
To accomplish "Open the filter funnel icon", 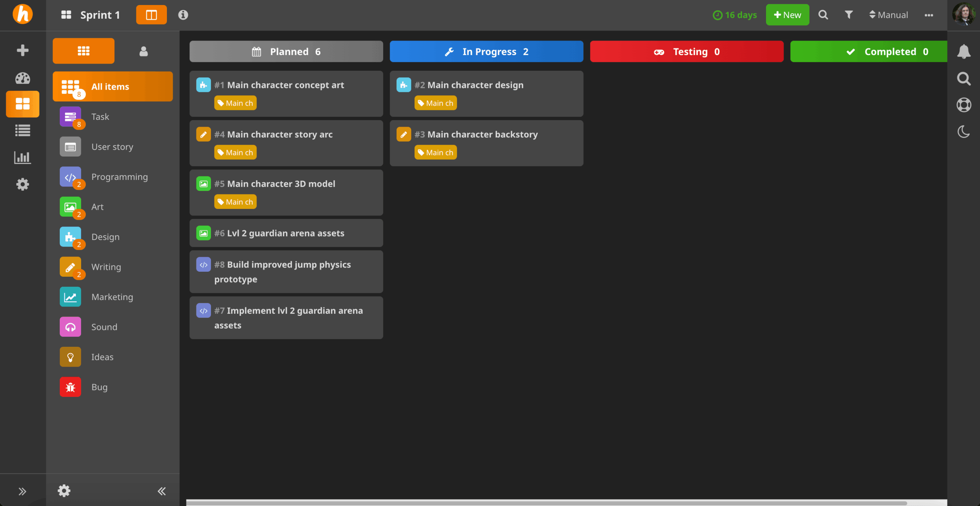I will coord(849,15).
